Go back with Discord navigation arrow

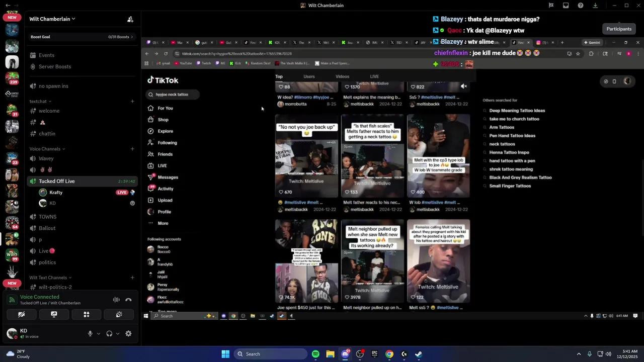point(8,6)
